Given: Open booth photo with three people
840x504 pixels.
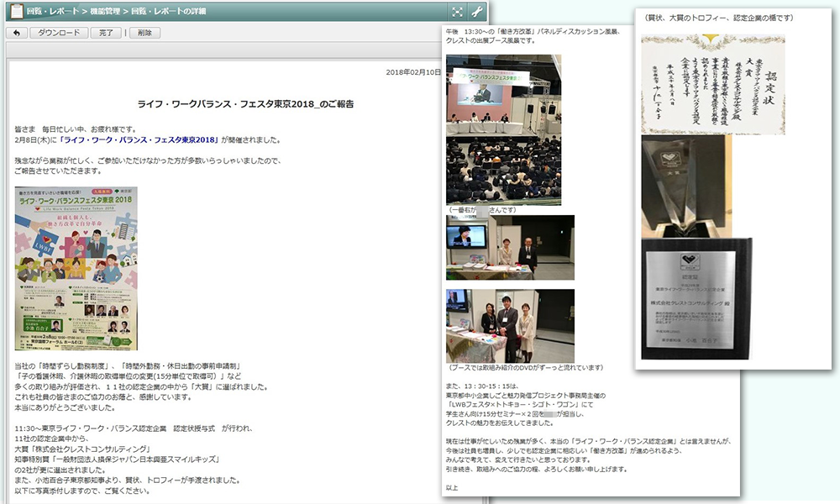Looking at the screenshot, I should 510,325.
